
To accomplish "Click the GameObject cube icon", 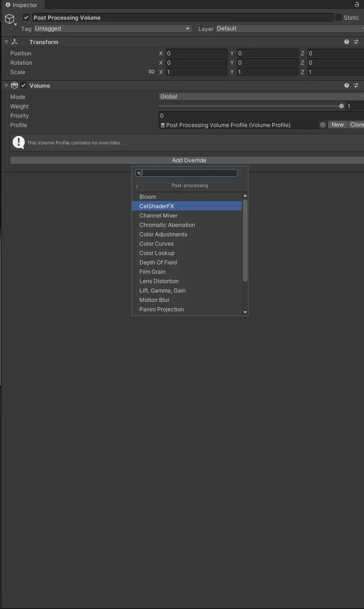I will click(x=9, y=19).
